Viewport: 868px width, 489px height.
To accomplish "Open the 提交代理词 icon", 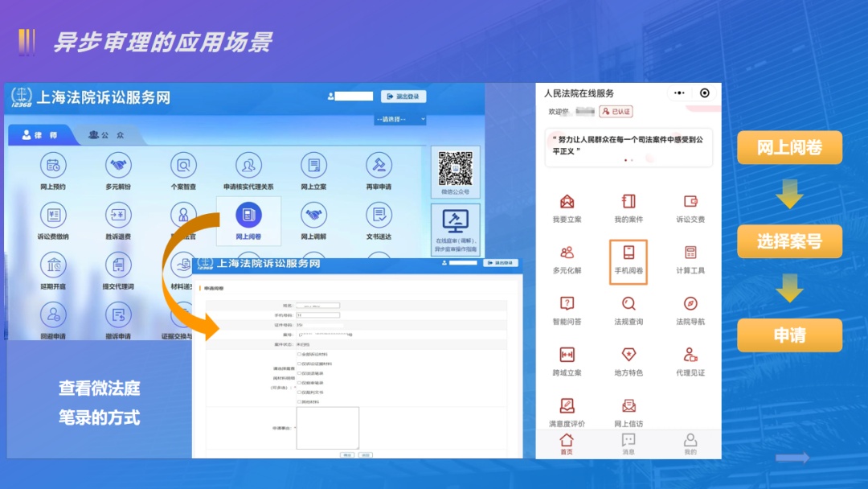I will (x=118, y=265).
